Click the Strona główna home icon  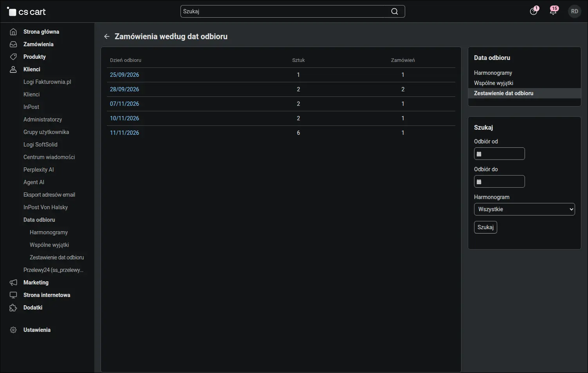pyautogui.click(x=13, y=32)
